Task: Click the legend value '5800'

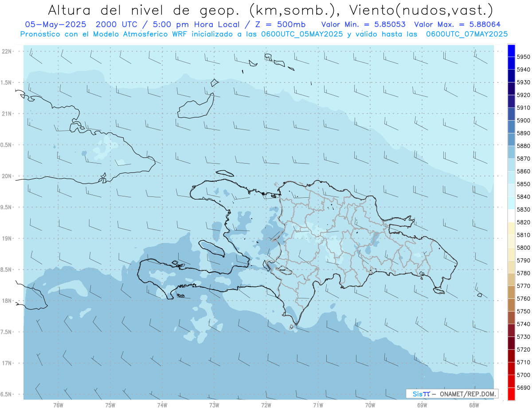Action: [x=523, y=248]
